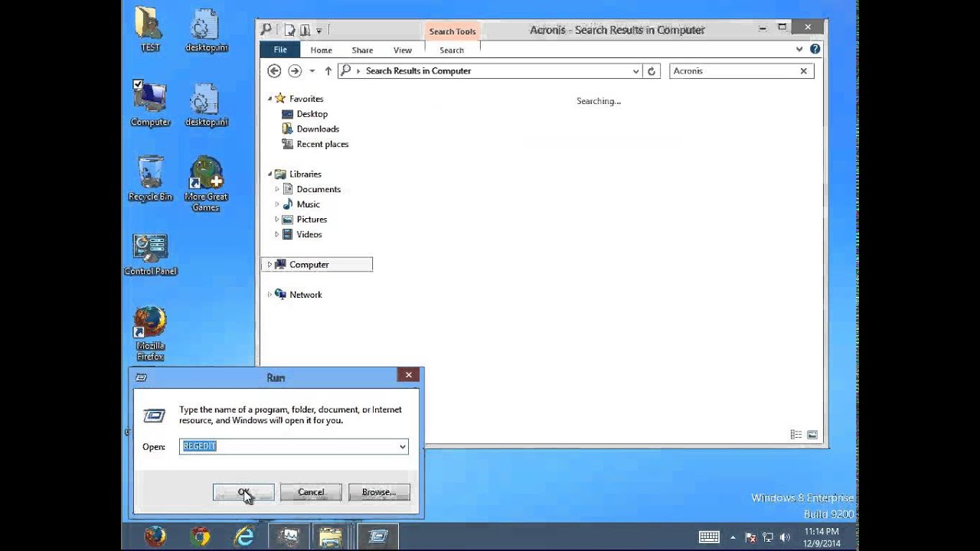The image size is (980, 551).
Task: Click OK in the Run dialog
Action: tap(243, 492)
